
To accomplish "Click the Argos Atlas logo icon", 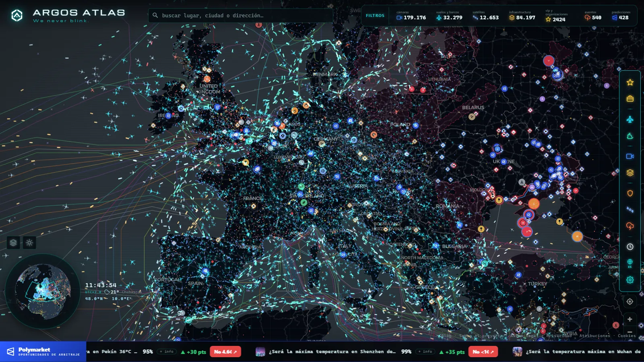I will coord(17,16).
